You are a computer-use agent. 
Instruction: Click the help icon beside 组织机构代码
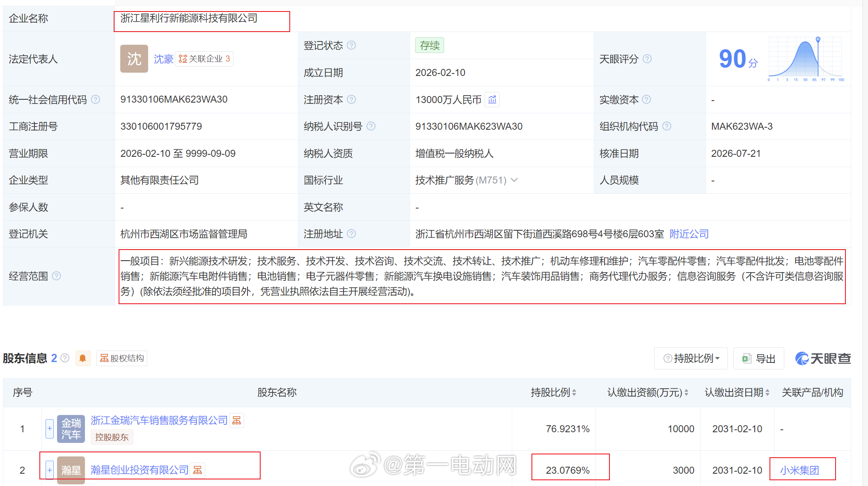(667, 126)
